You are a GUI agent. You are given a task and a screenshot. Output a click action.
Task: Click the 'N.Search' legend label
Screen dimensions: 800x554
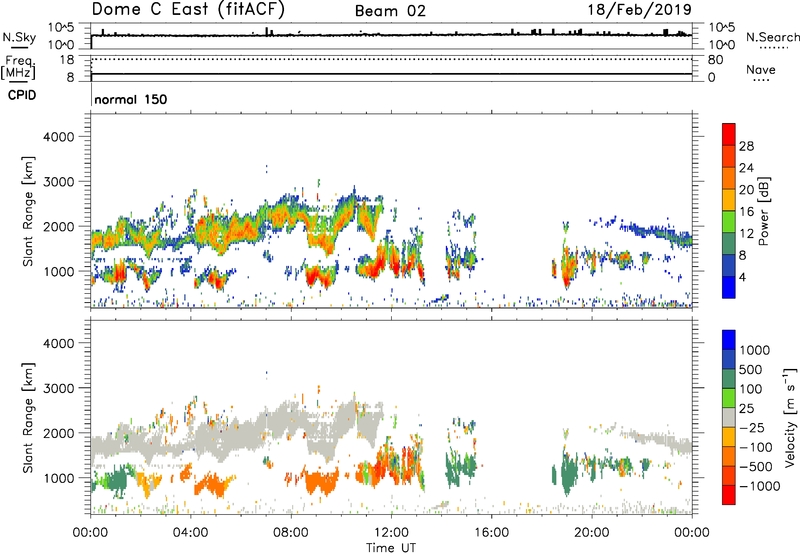[772, 37]
